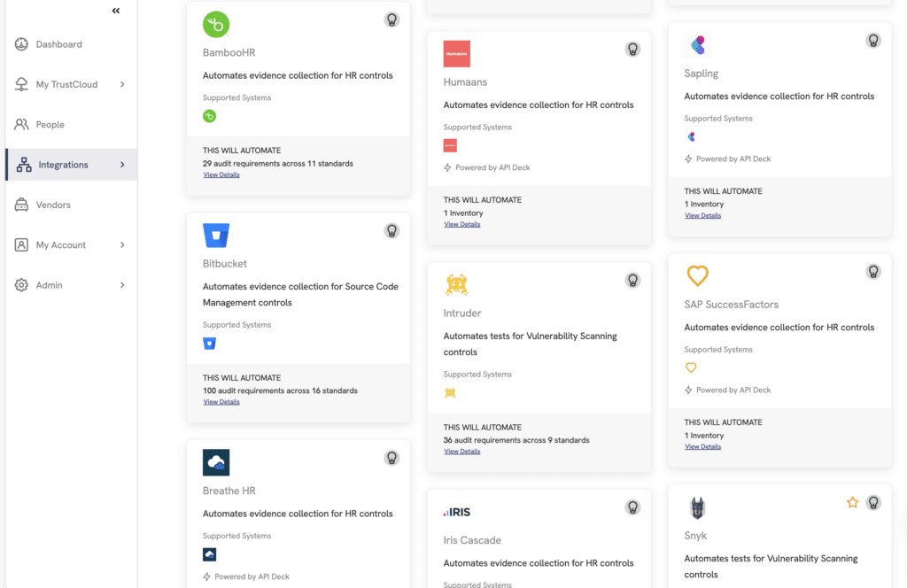The width and height of the screenshot is (907, 588).
Task: Click the People icon in sidebar
Action: pos(21,124)
